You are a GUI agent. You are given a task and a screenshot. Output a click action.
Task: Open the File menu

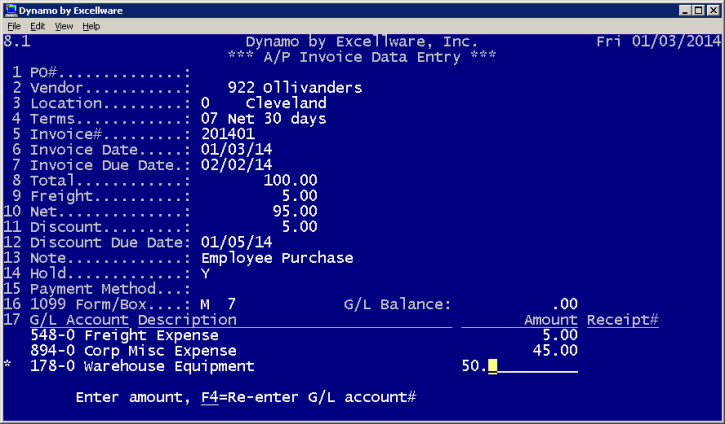click(x=14, y=26)
